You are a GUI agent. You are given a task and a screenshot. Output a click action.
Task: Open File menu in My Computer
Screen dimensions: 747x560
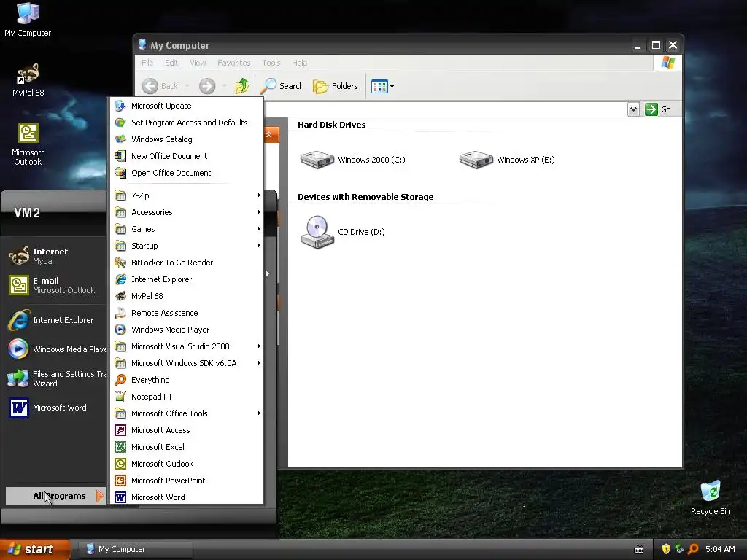(147, 63)
